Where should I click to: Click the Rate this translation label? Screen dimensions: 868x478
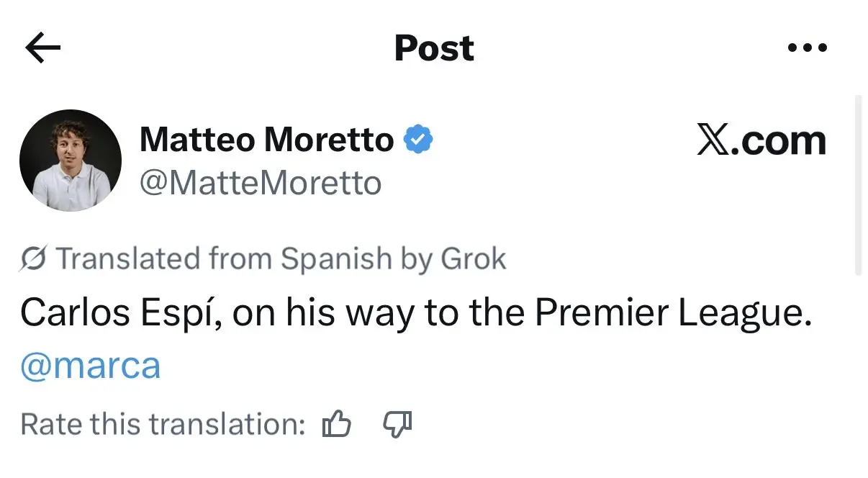pyautogui.click(x=163, y=424)
